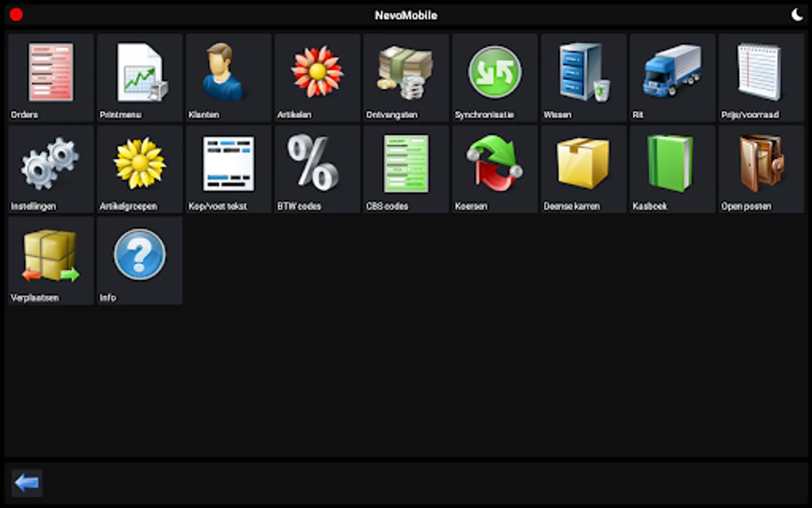Open Klanten customer list
This screenshot has width=812, height=508.
228,77
